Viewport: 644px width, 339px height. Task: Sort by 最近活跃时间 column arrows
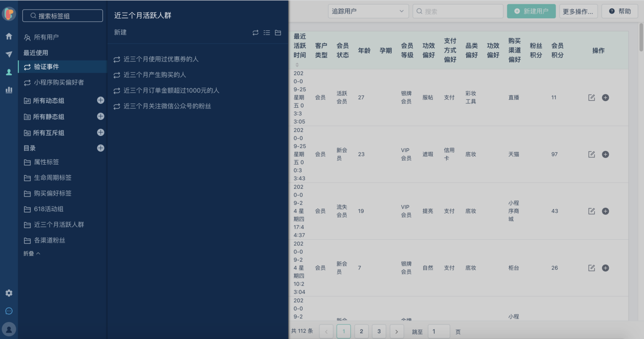coord(297,65)
